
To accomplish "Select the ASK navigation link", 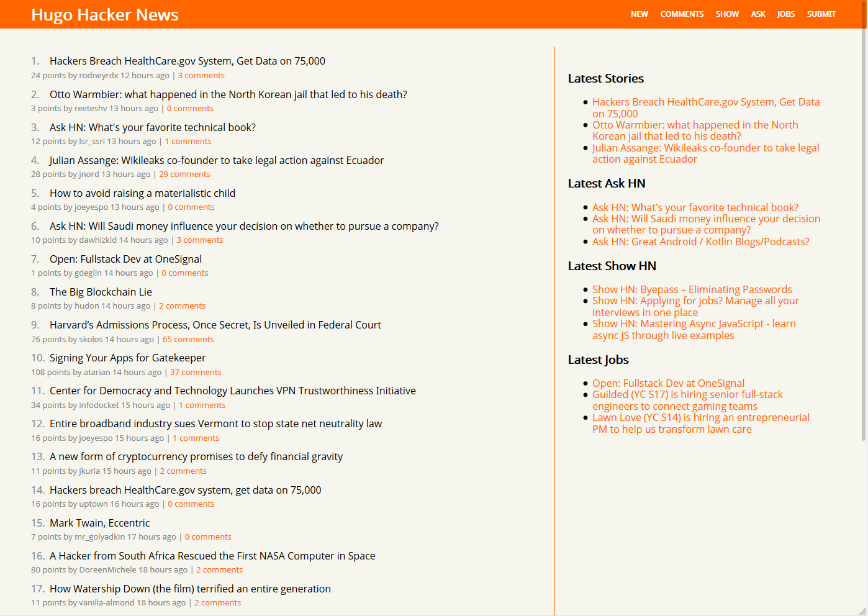I will click(757, 14).
